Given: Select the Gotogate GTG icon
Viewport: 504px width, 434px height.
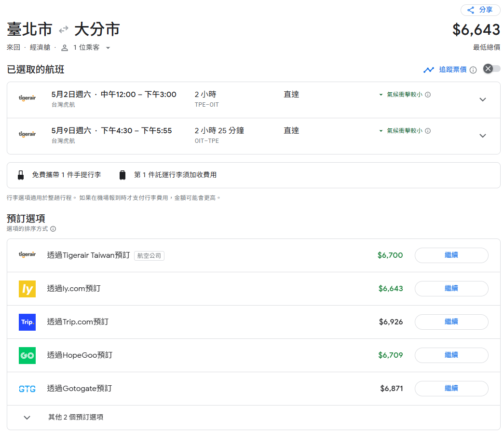Looking at the screenshot, I should (27, 388).
